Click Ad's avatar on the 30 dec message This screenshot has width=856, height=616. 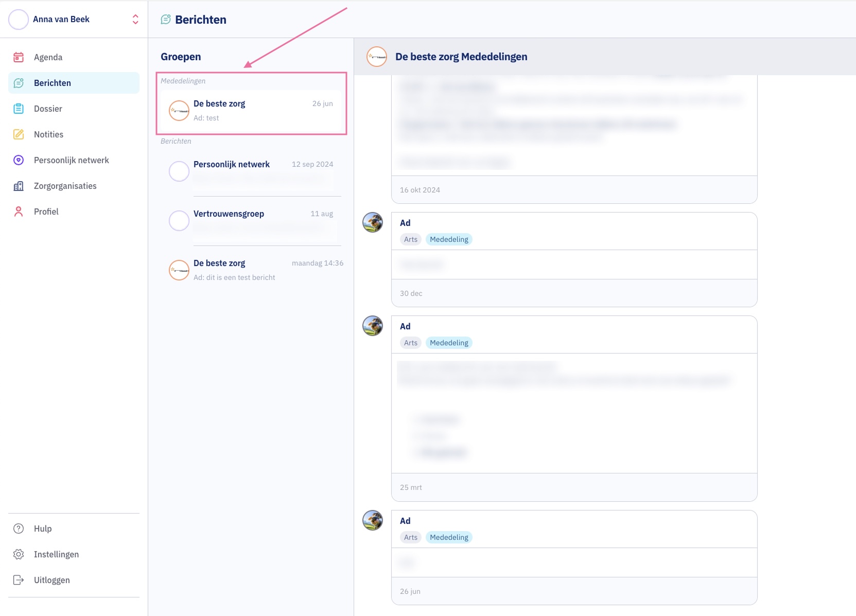tap(373, 222)
